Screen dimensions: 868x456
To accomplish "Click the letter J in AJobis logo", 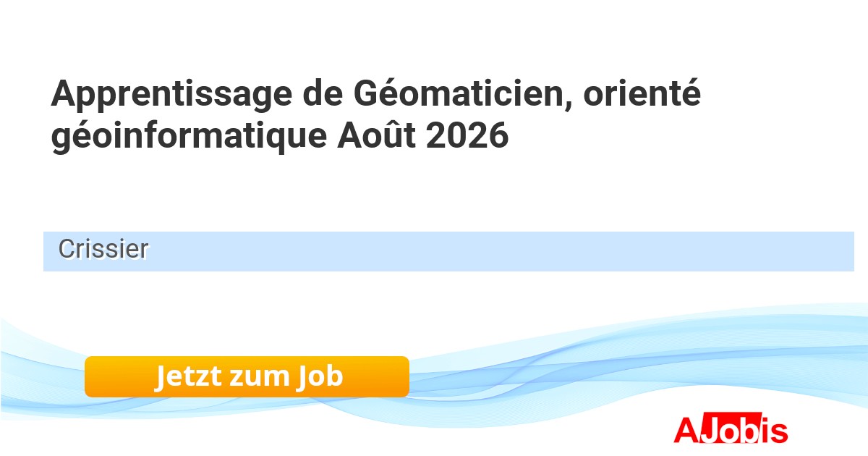I will [x=709, y=431].
